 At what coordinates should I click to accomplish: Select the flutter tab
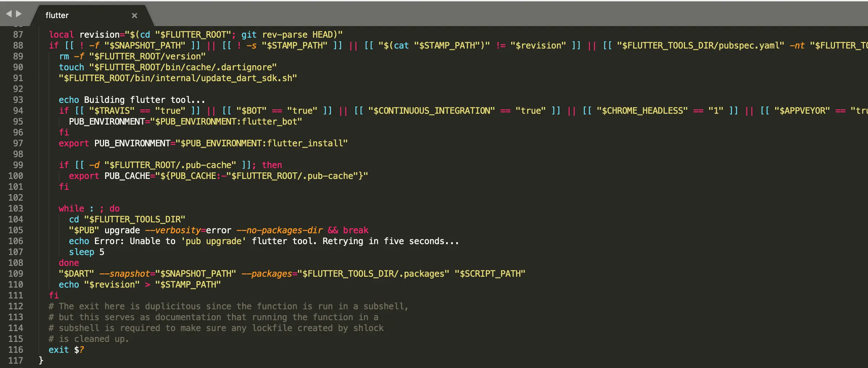(x=57, y=15)
